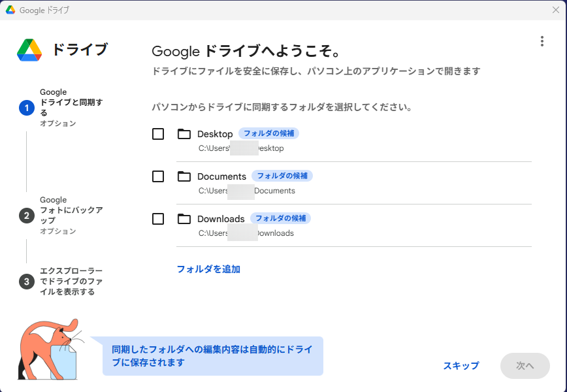Screen dimensions: 567x392
Task: Click the Documents folder icon
Action: 184,176
